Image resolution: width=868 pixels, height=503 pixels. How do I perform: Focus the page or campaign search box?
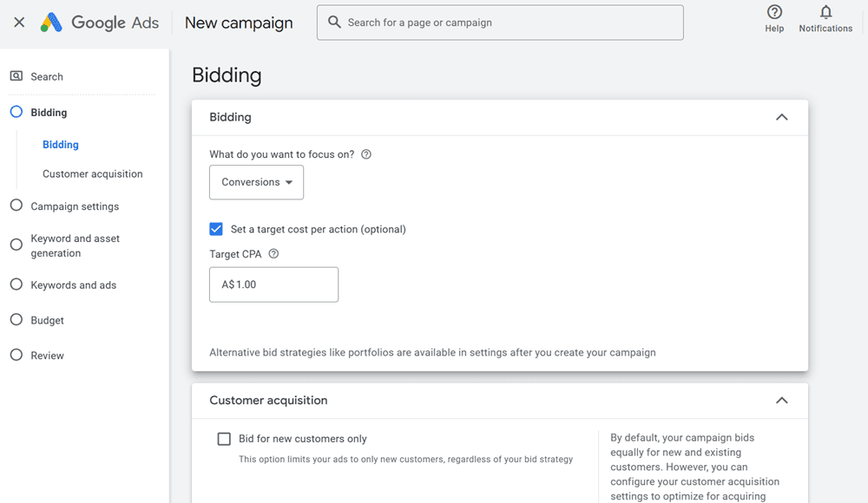(512, 23)
